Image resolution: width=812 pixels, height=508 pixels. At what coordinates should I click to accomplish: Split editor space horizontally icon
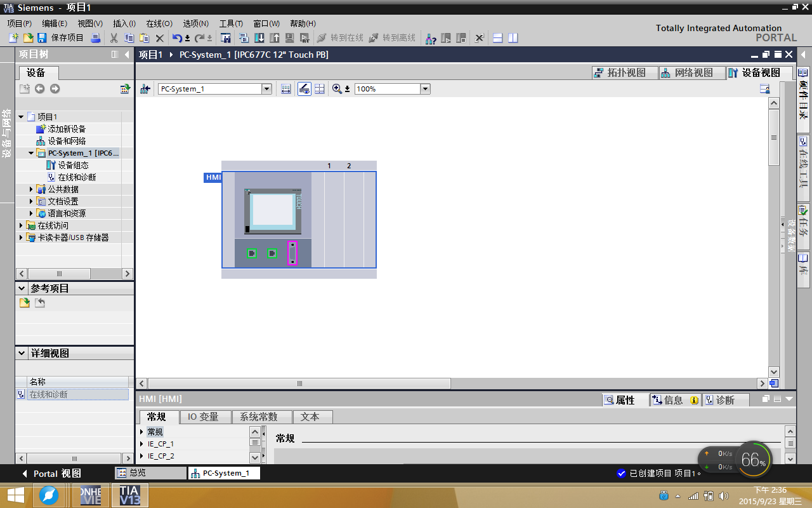coord(497,38)
